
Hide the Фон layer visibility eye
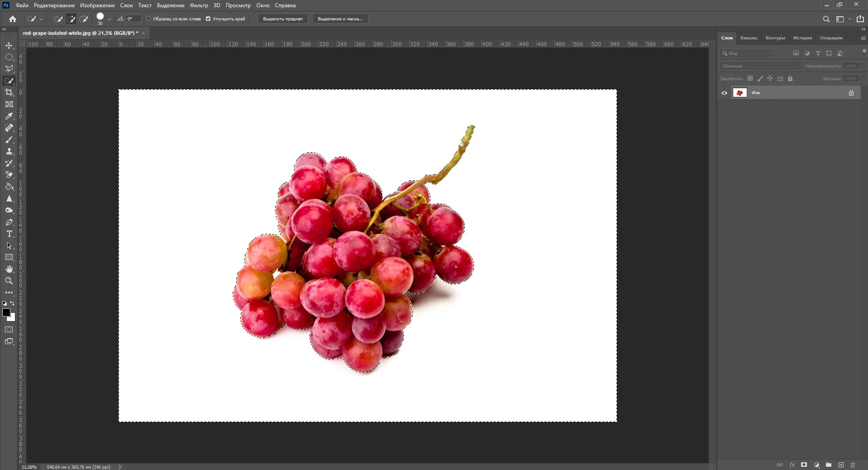724,93
